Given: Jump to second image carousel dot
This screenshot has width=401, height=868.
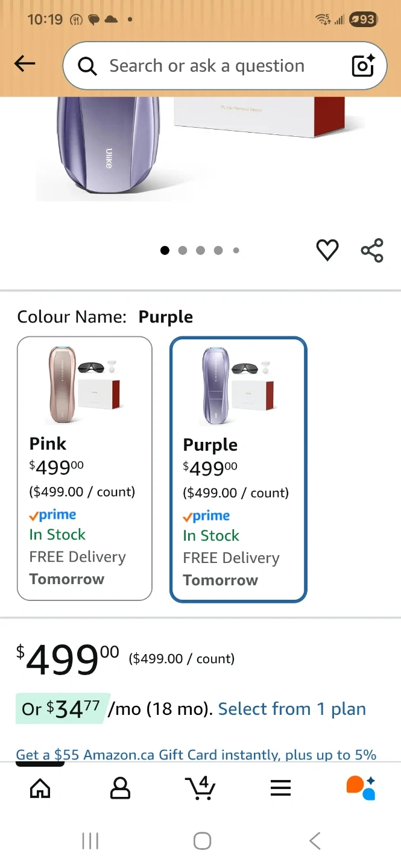Looking at the screenshot, I should pos(183,251).
